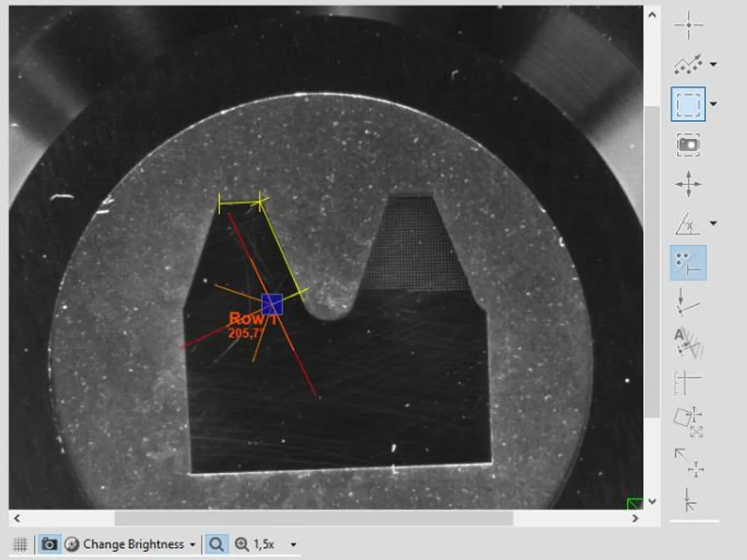Select the letter A text alignment tool
Image resolution: width=747 pixels, height=560 pixels.
coord(688,342)
